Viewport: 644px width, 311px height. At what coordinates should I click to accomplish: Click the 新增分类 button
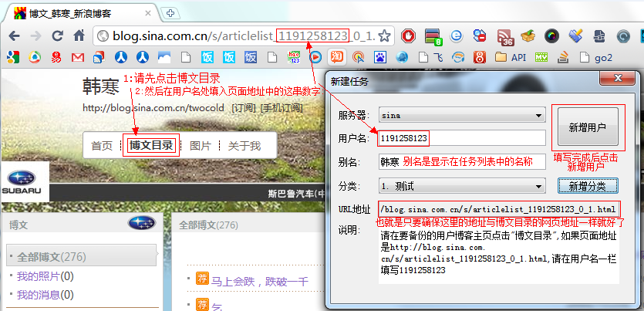588,186
